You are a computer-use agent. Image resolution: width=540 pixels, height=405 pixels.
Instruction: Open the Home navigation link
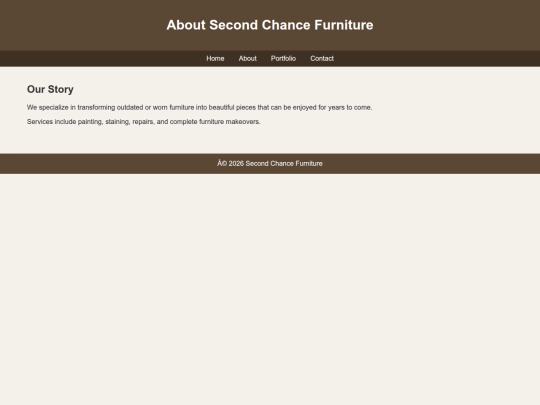(215, 59)
